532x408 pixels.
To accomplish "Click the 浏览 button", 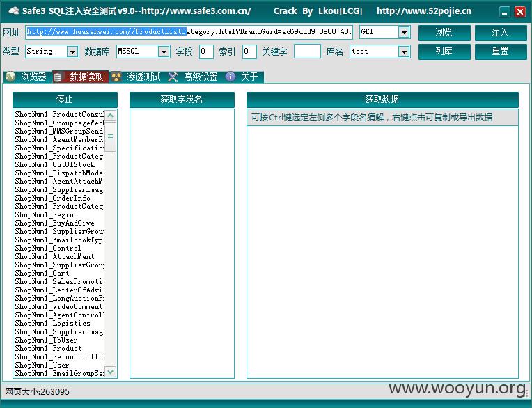I will (444, 33).
